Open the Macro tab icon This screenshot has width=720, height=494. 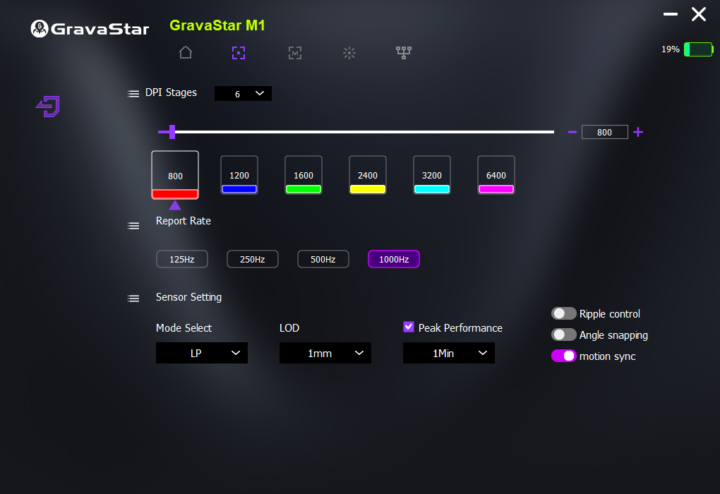pyautogui.click(x=295, y=53)
